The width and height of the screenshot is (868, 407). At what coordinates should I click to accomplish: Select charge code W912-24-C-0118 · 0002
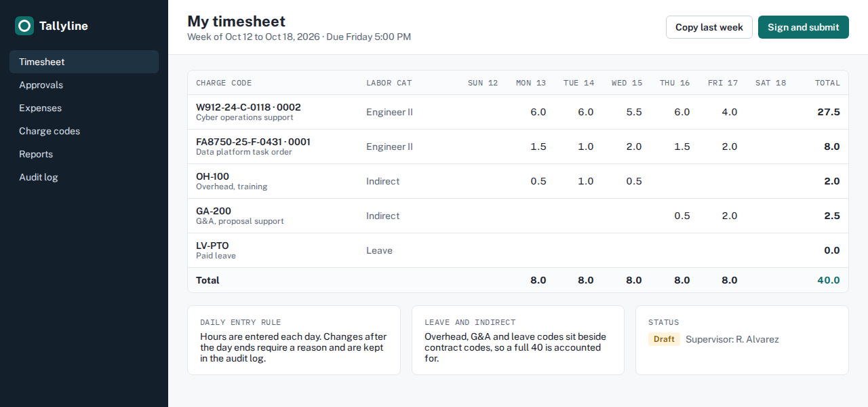(x=248, y=107)
